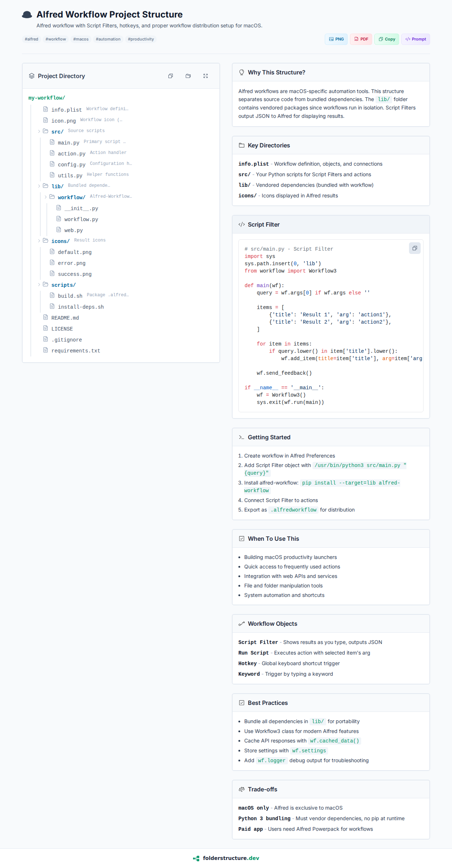Viewport: 452px width, 868px height.
Task: Copy the project directory tree
Action: pos(171,76)
